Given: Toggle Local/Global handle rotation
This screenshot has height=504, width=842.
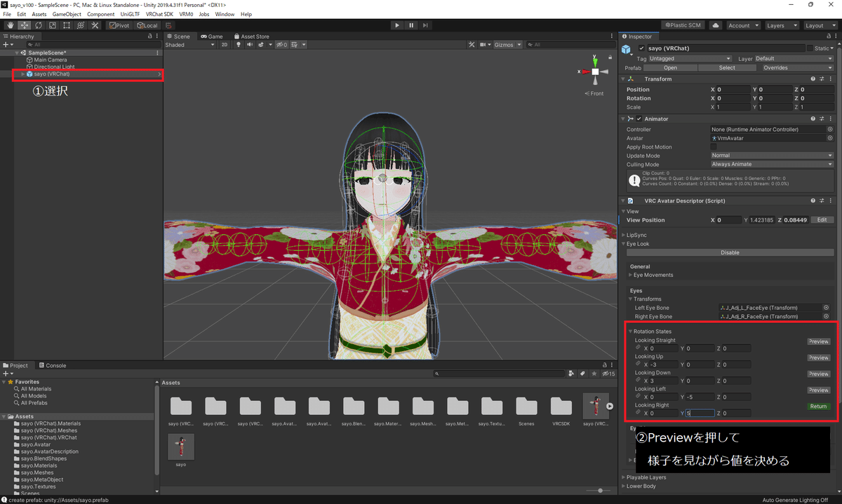Looking at the screenshot, I should (147, 25).
